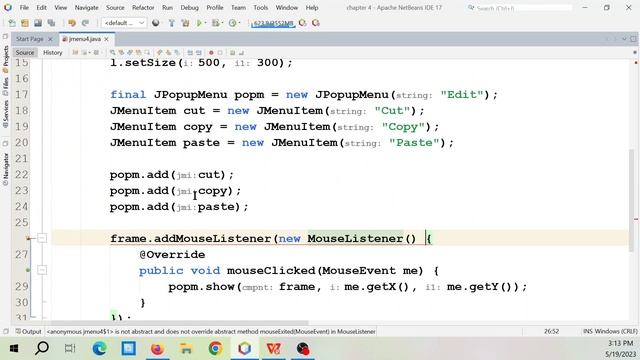Run the project with the green arrow
The image size is (640, 360).
(x=199, y=23)
